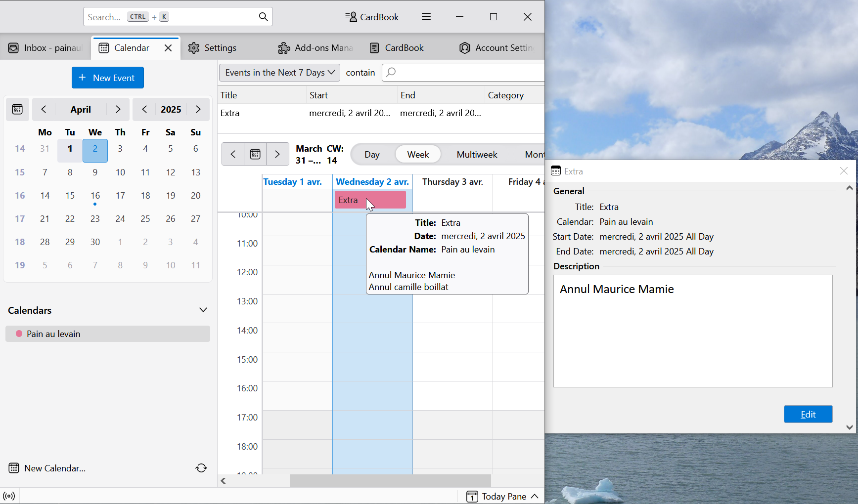Image resolution: width=858 pixels, height=504 pixels.
Task: Go to previous year 2024 in mini calendar
Action: point(144,109)
